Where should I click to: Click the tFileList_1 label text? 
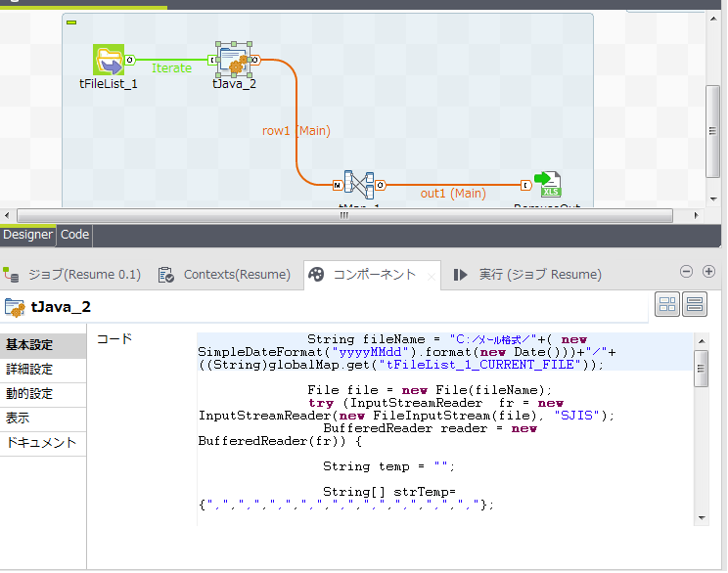point(109,84)
